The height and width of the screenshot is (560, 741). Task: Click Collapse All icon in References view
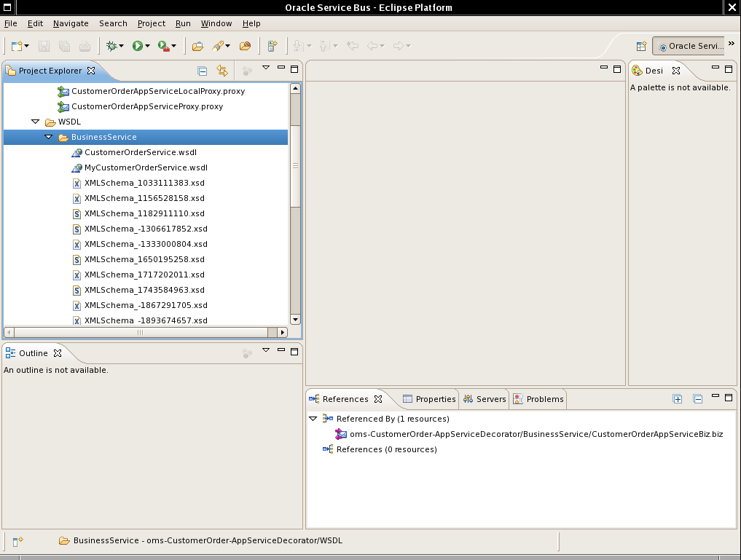pyautogui.click(x=697, y=399)
